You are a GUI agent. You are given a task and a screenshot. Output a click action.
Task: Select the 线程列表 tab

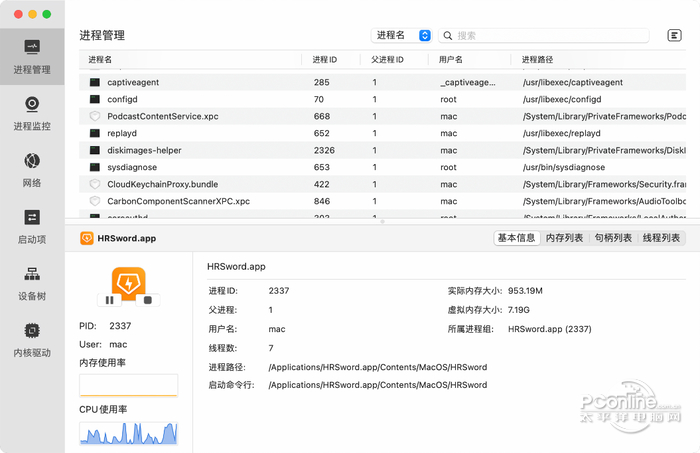(660, 238)
